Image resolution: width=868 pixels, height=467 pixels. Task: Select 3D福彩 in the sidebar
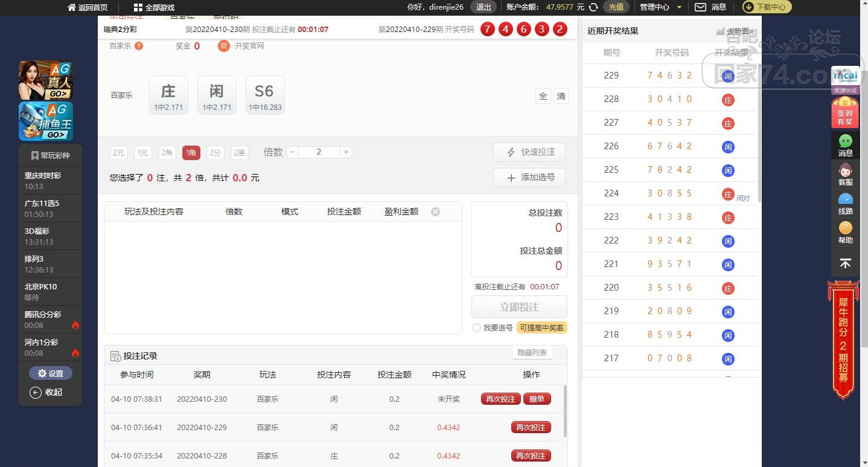pos(50,236)
